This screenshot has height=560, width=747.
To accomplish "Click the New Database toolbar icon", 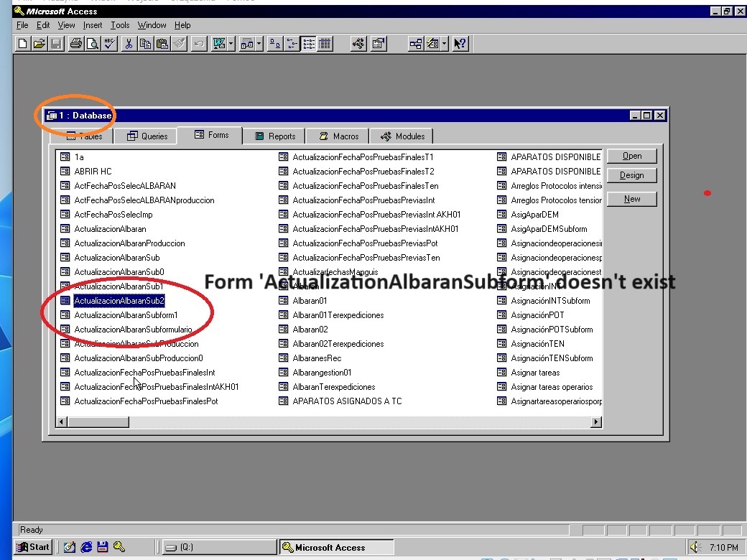I will coord(22,44).
